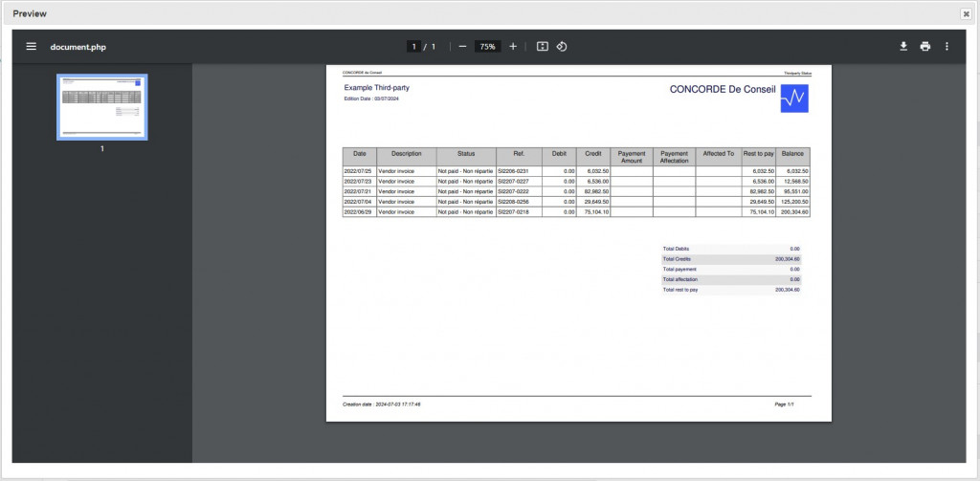Image resolution: width=980 pixels, height=481 pixels.
Task: Click the Total Debits label
Action: pyautogui.click(x=676, y=249)
